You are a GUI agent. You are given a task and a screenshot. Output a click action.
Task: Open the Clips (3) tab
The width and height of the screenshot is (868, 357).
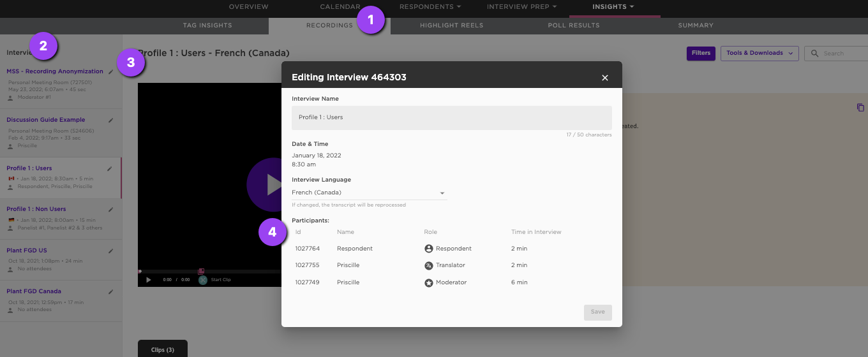(163, 349)
